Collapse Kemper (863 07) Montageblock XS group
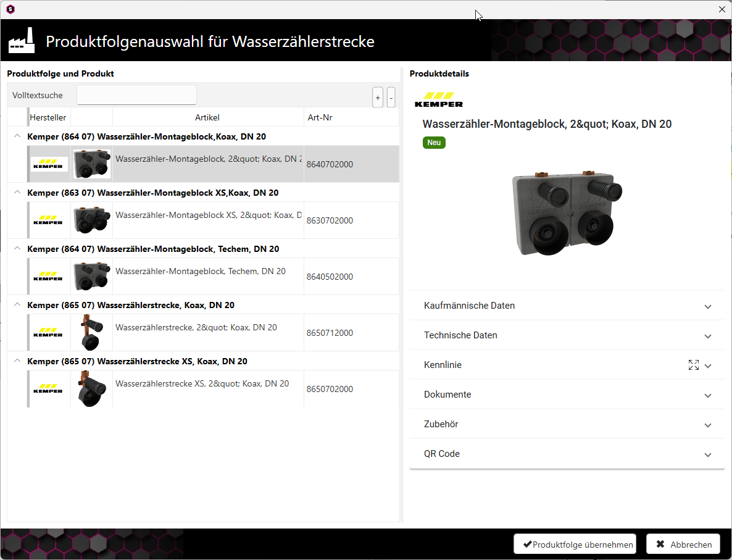Image resolution: width=732 pixels, height=560 pixels. tap(17, 193)
